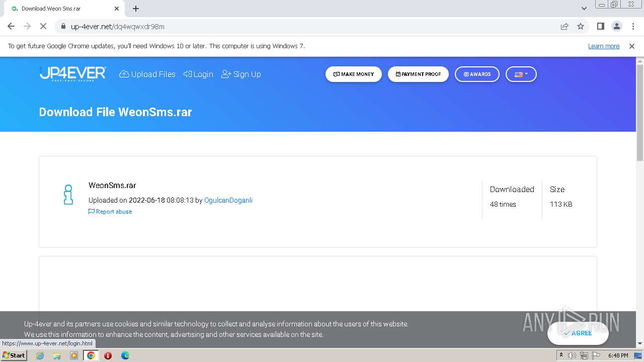
Task: Bookmark this page with the star
Action: click(x=581, y=26)
